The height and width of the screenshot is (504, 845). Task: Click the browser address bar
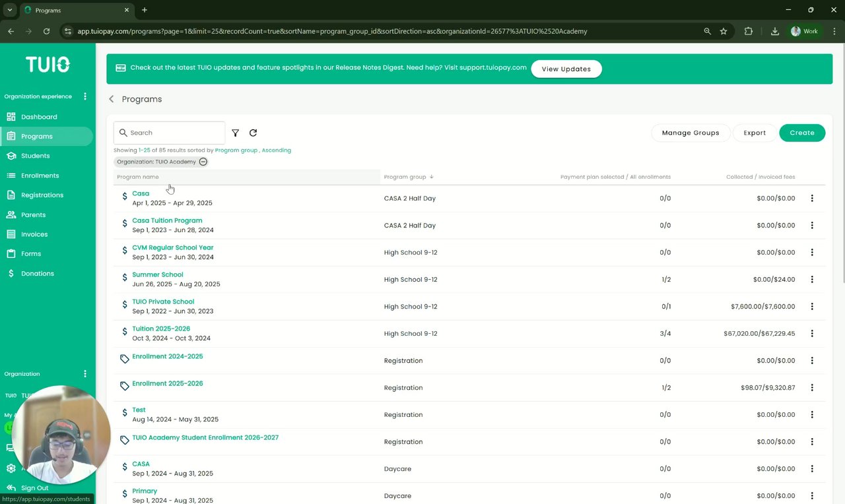pos(332,31)
